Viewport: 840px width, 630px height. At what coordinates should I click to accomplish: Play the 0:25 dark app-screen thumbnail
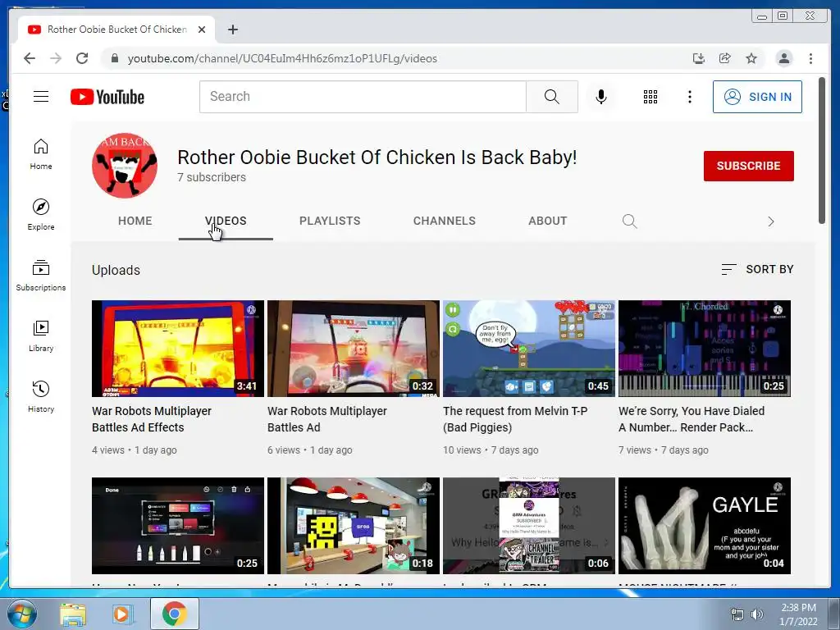click(178, 526)
